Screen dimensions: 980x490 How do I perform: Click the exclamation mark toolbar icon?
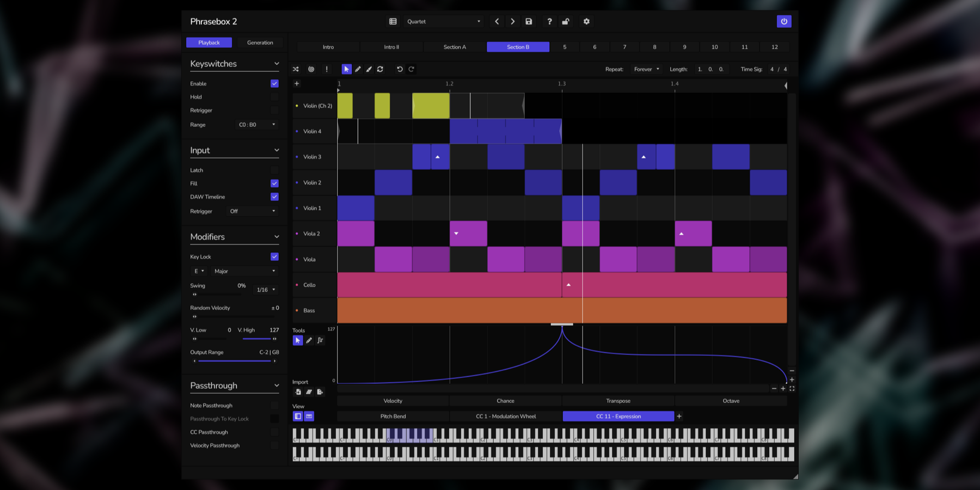coord(327,69)
